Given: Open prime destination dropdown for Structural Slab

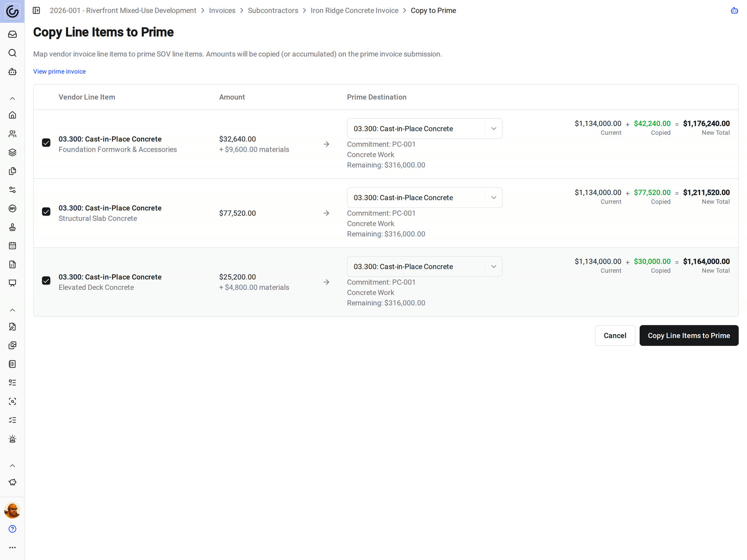Looking at the screenshot, I should 424,197.
